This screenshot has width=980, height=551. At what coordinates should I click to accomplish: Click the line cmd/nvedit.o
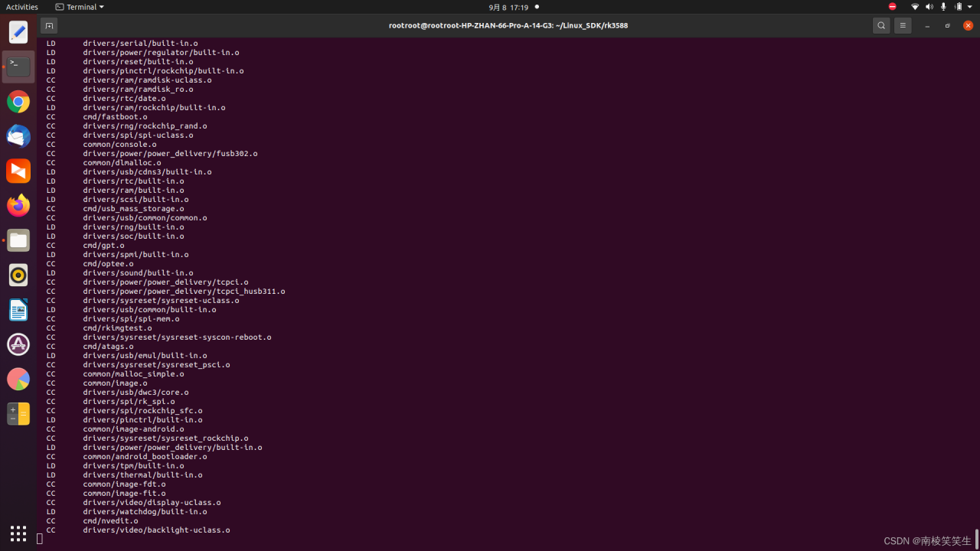point(111,521)
